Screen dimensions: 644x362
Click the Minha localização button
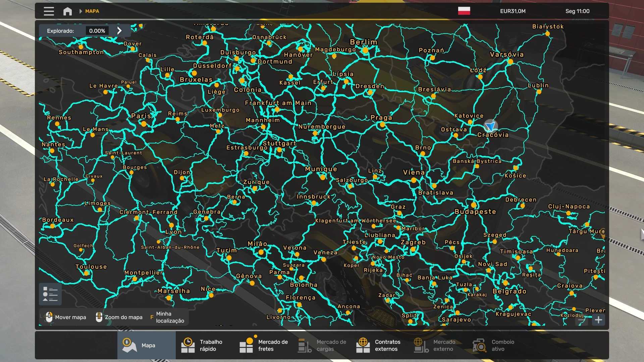167,317
